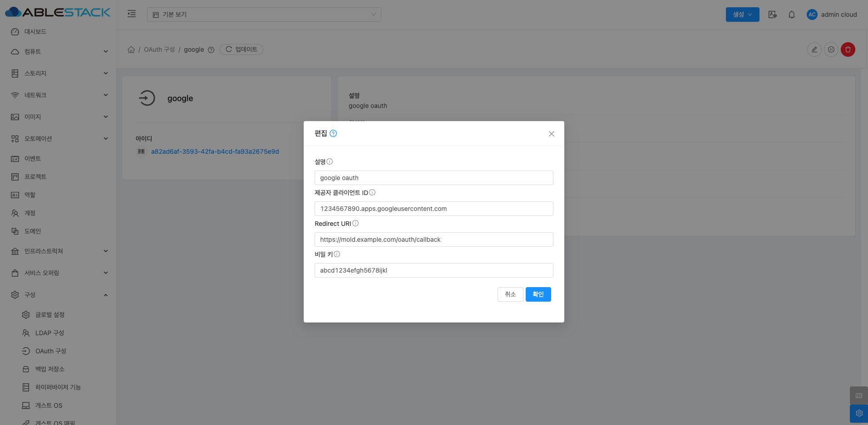Image resolution: width=868 pixels, height=425 pixels.
Task: Click the red delete trash icon
Action: (848, 49)
